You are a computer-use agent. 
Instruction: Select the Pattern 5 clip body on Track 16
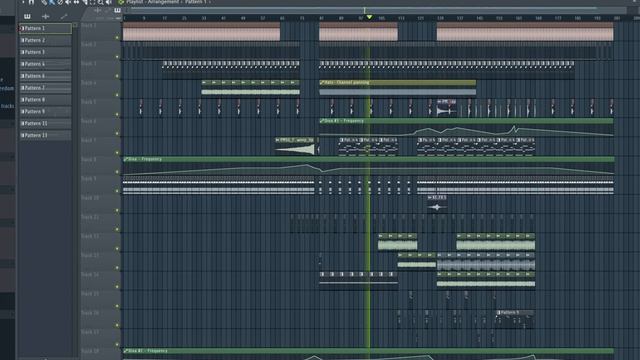[515, 322]
